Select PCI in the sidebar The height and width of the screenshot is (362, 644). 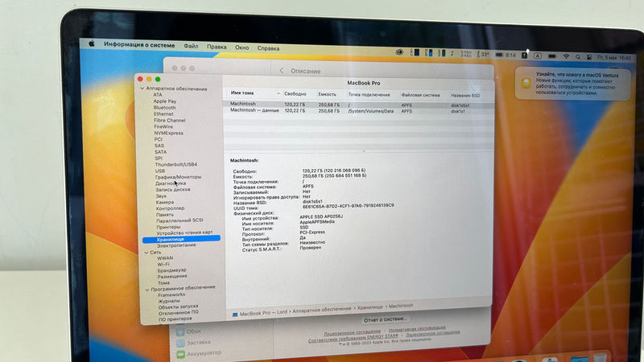pos(159,139)
